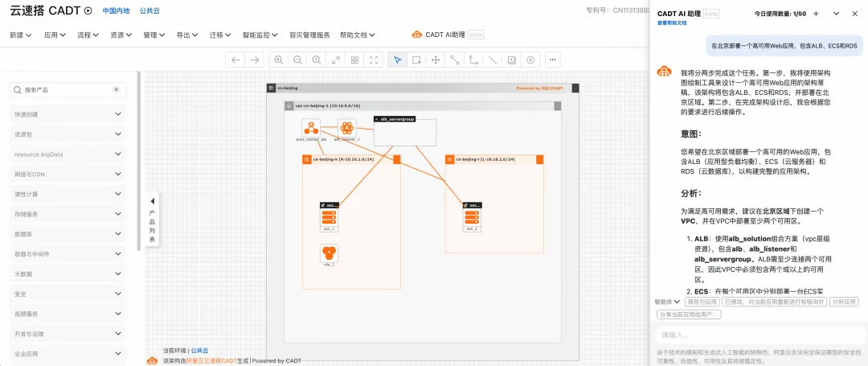Click the 分析应用 suggestion button

coord(845,302)
